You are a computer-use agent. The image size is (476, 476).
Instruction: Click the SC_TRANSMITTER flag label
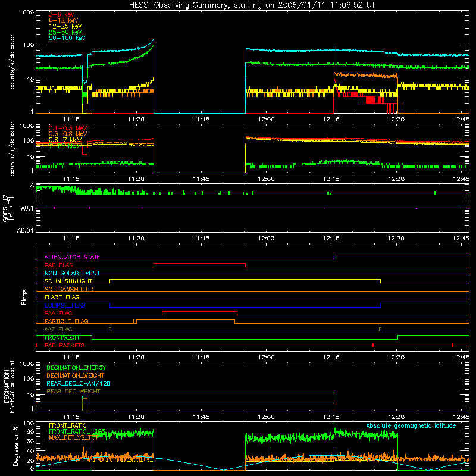68,289
